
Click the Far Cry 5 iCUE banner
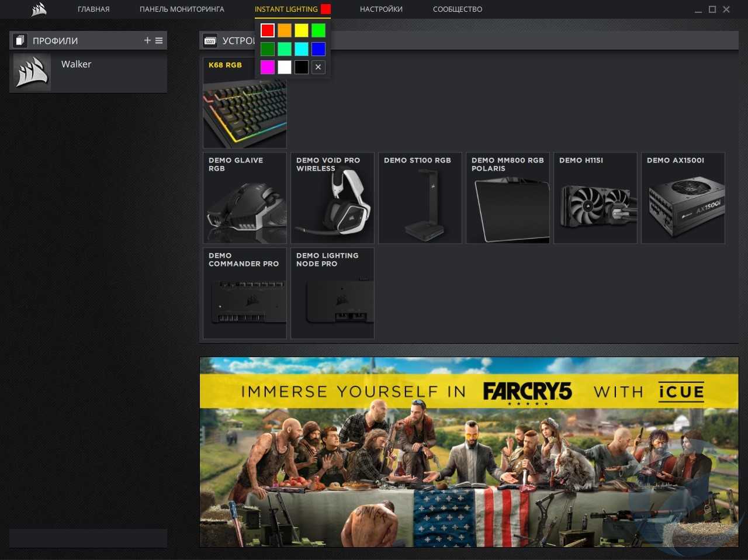(469, 452)
